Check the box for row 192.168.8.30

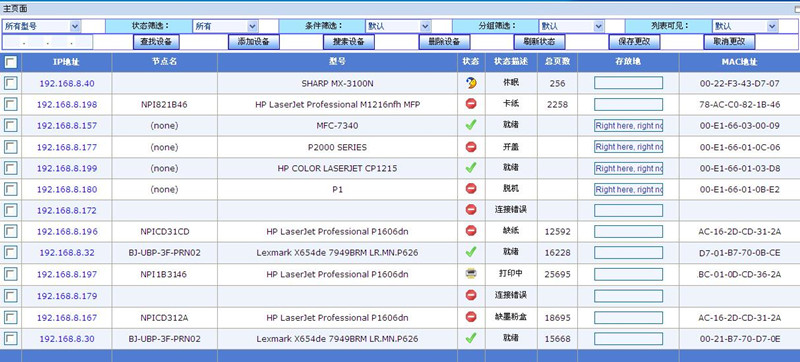coord(10,339)
